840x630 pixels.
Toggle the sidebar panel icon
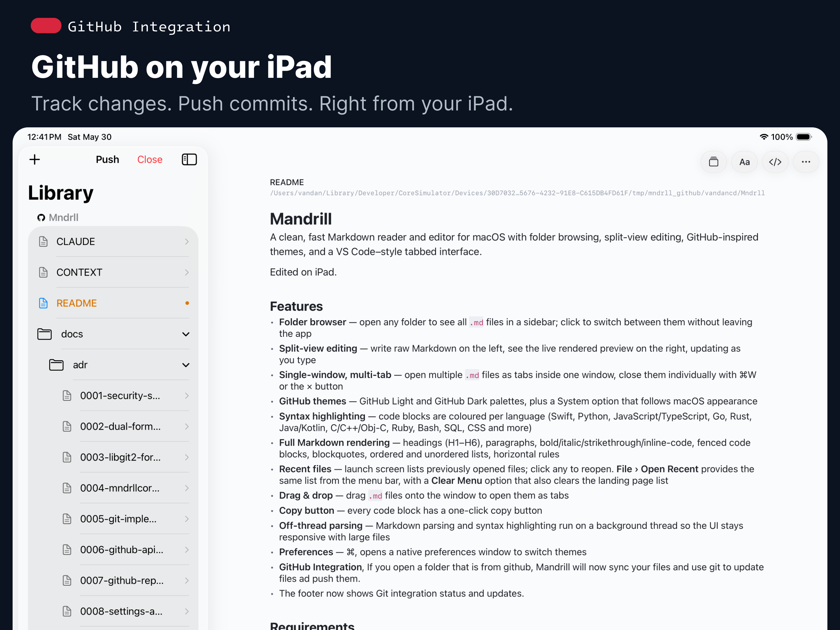coord(189,160)
